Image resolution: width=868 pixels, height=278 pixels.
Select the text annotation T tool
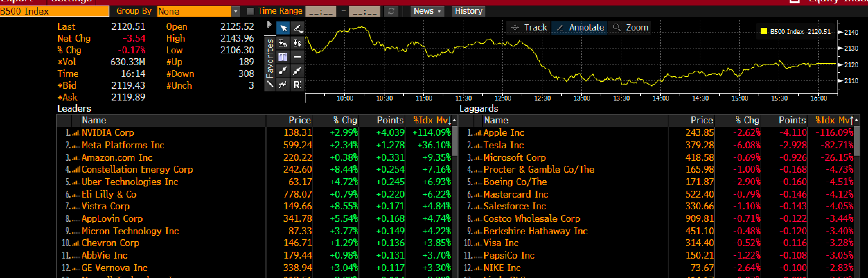click(x=283, y=57)
